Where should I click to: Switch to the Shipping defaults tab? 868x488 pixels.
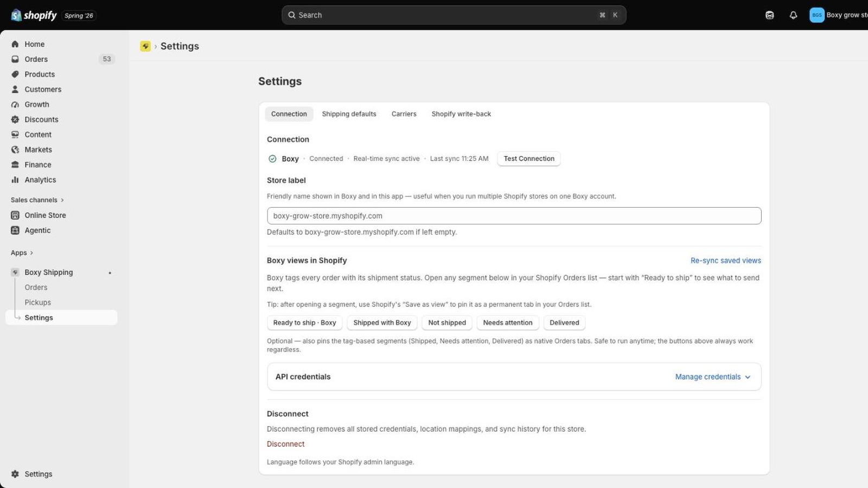pos(349,114)
